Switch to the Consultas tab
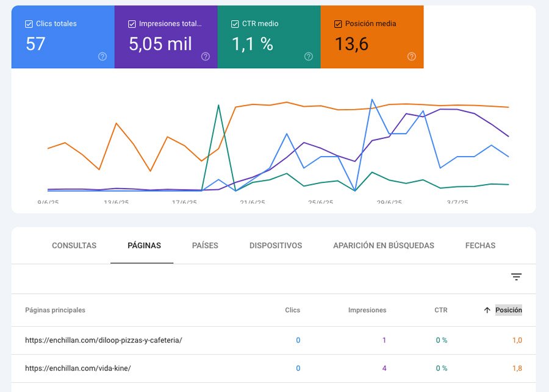Screen dimensions: 549x392 click(x=74, y=246)
